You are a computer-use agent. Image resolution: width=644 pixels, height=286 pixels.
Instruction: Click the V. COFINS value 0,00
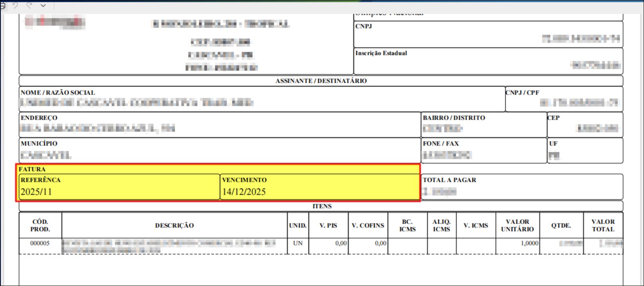(x=380, y=243)
